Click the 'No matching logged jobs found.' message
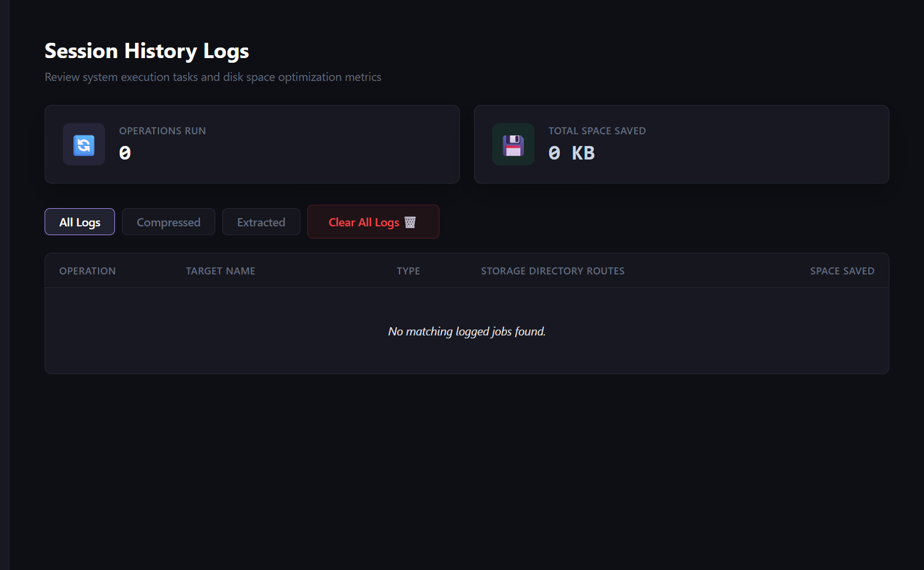 click(467, 331)
